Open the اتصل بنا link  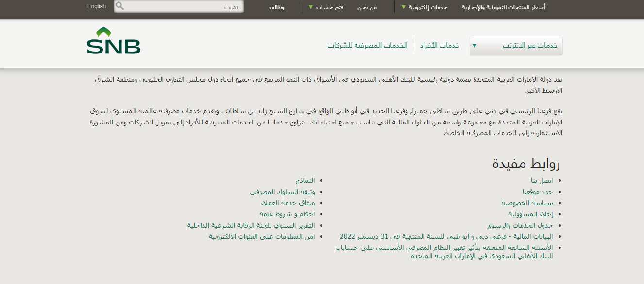tap(542, 181)
